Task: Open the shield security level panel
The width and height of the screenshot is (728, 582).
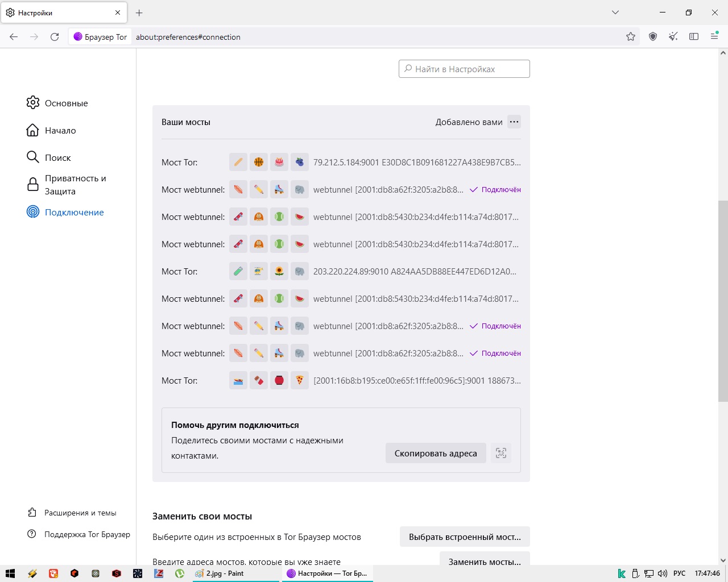Action: 653,37
